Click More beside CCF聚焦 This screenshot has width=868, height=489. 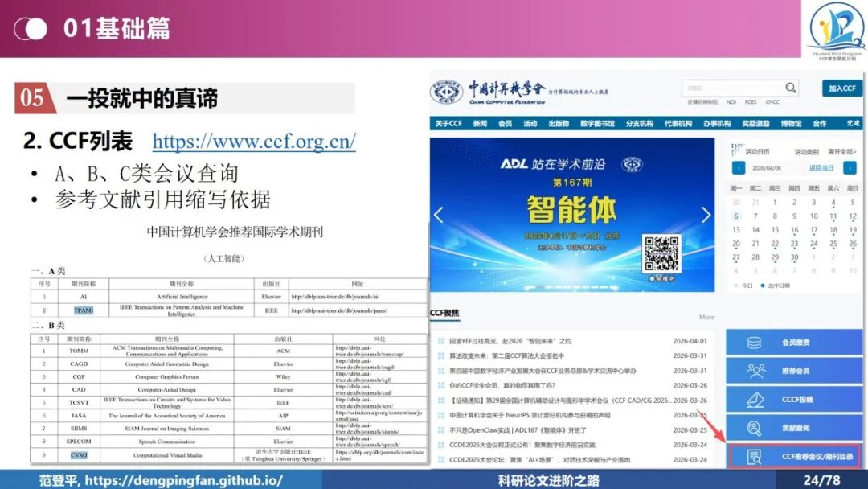[706, 318]
